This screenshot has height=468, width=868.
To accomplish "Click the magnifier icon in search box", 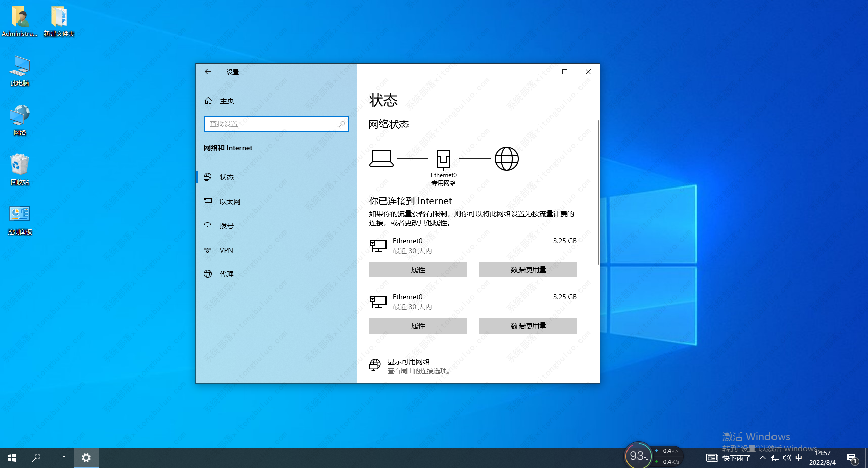I will click(x=342, y=124).
